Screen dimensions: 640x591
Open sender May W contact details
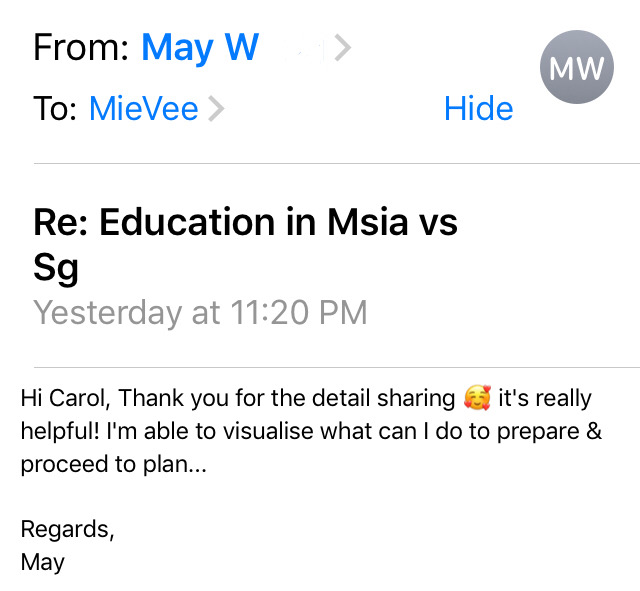[x=200, y=48]
